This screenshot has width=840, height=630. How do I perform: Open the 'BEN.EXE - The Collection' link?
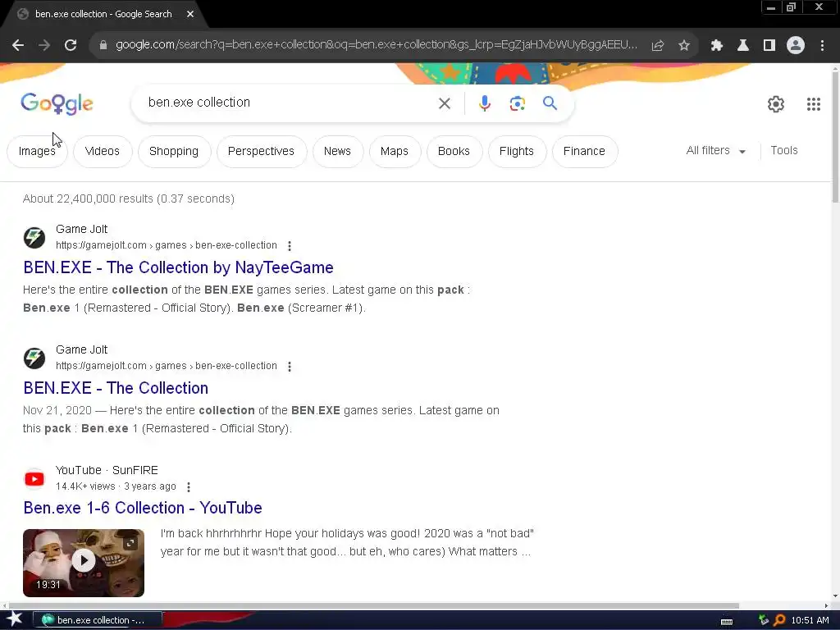tap(116, 388)
